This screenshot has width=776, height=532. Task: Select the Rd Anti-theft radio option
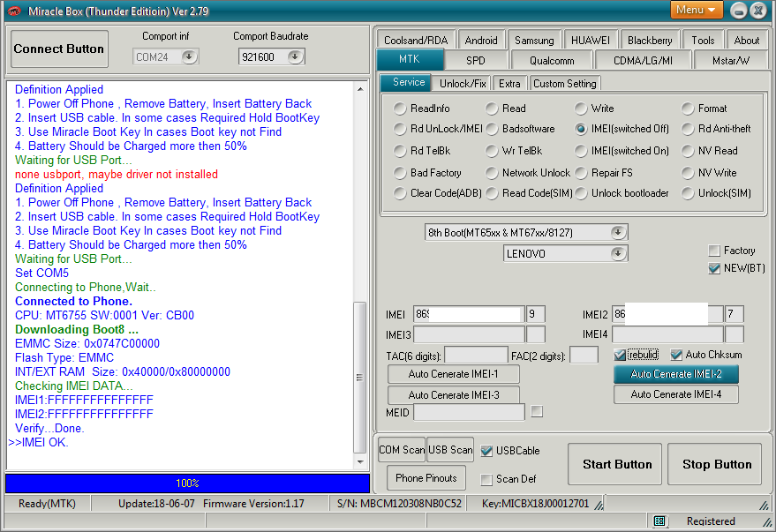[x=688, y=129]
